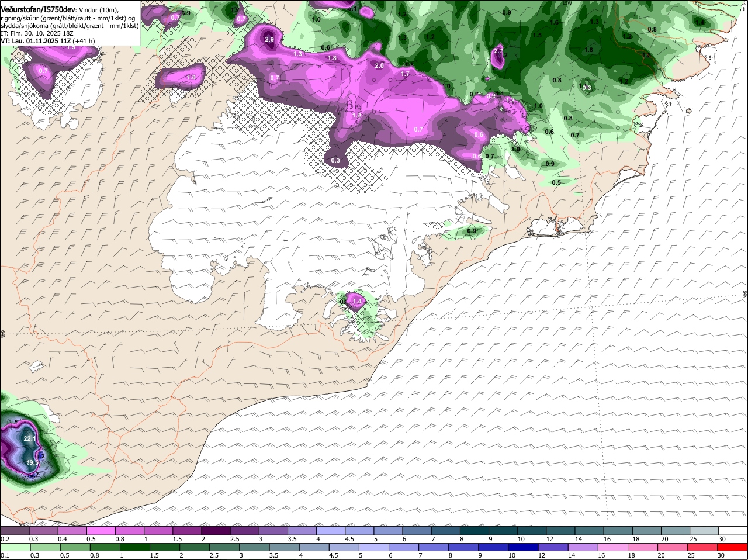This screenshot has height=560, width=748.
Task: Pick the lower legend swatch between 5 and 6
Action: click(374, 547)
